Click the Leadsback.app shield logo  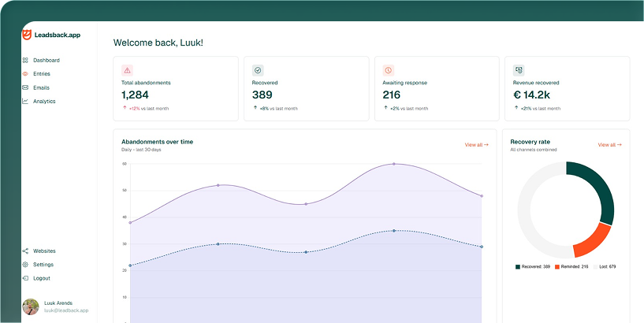point(27,35)
